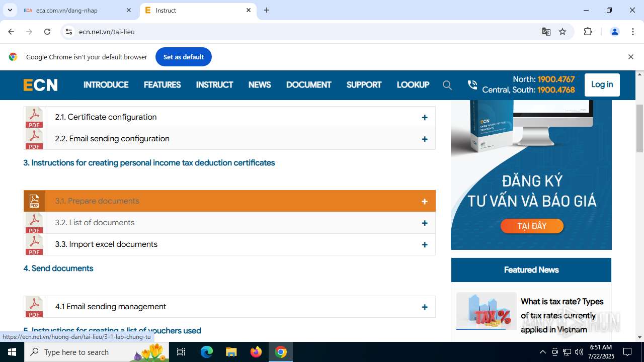Click heading '4. Send documents'

(x=58, y=268)
